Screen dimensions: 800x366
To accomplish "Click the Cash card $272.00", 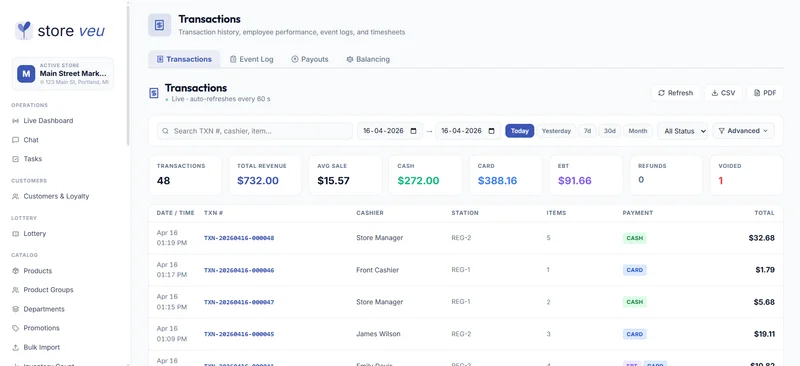I will [x=426, y=175].
